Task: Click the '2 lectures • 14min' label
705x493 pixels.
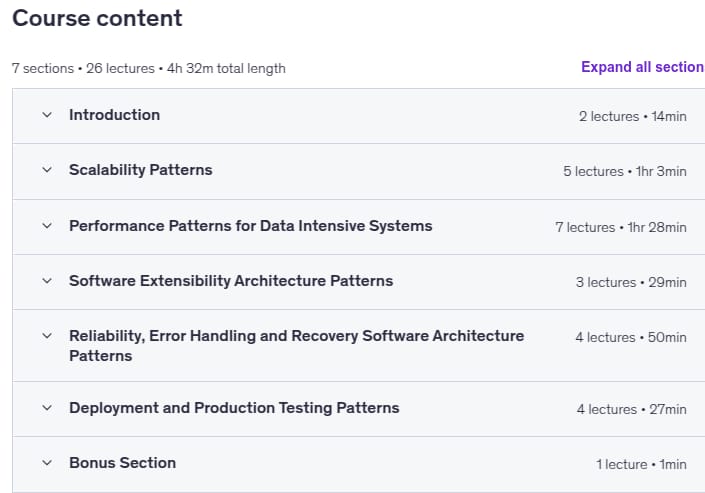Action: tap(633, 117)
